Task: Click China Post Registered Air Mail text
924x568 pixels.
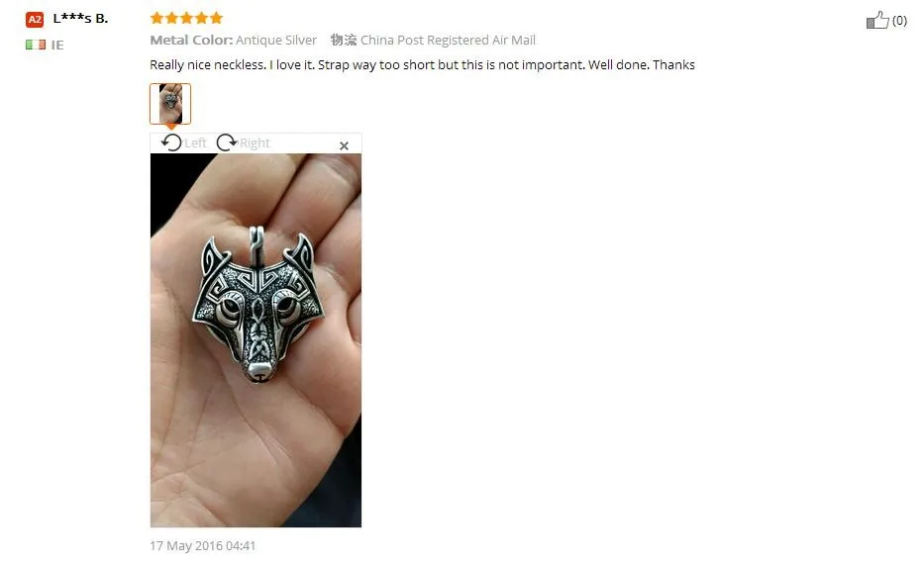Action: [448, 40]
